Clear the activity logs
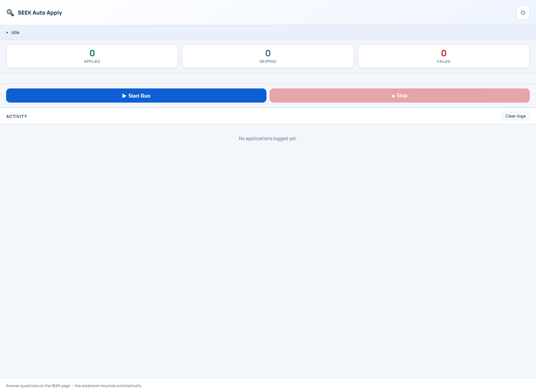Screen dimensions: 536x392 (x=515, y=116)
